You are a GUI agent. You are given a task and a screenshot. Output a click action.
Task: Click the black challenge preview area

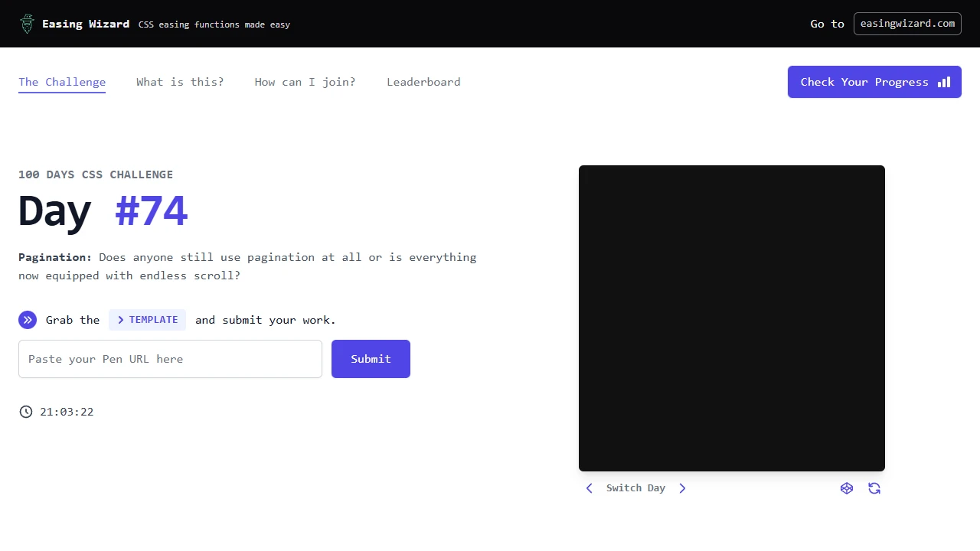click(x=731, y=318)
